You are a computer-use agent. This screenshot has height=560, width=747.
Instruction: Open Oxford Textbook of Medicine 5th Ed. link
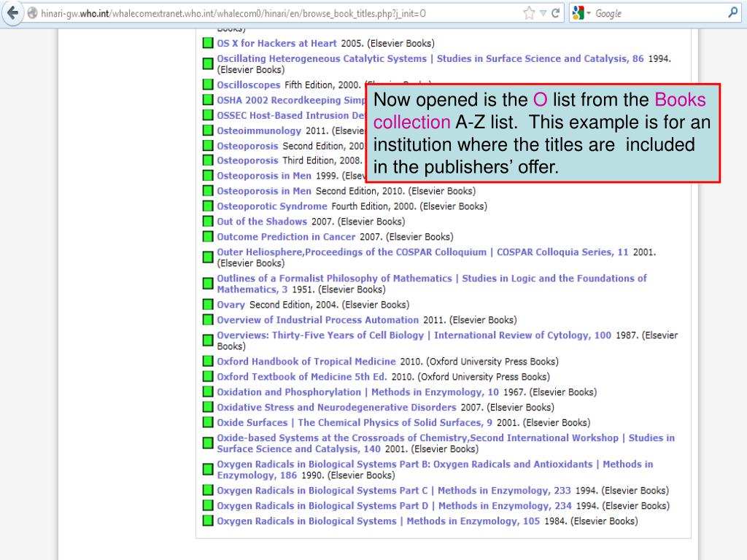(x=302, y=377)
